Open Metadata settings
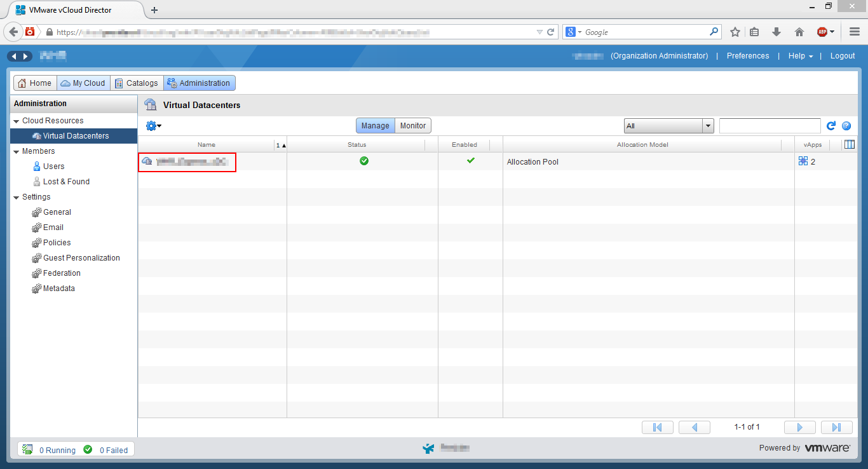Image resolution: width=868 pixels, height=469 pixels. pyautogui.click(x=58, y=289)
